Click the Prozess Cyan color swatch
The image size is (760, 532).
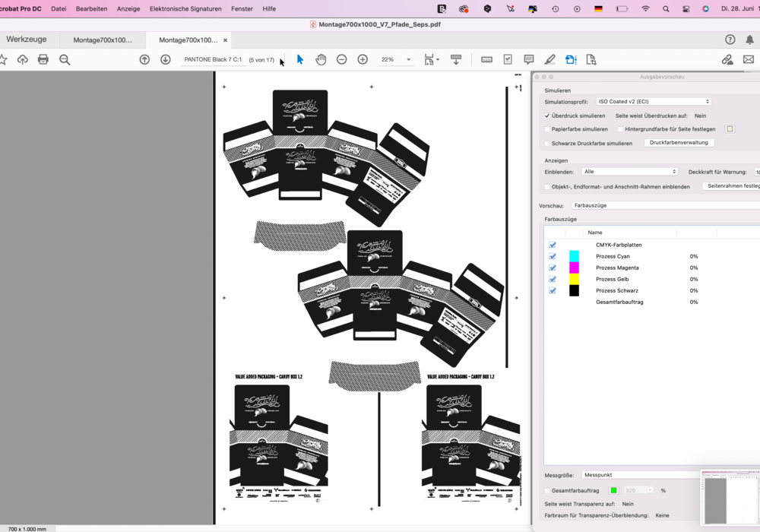(x=574, y=256)
